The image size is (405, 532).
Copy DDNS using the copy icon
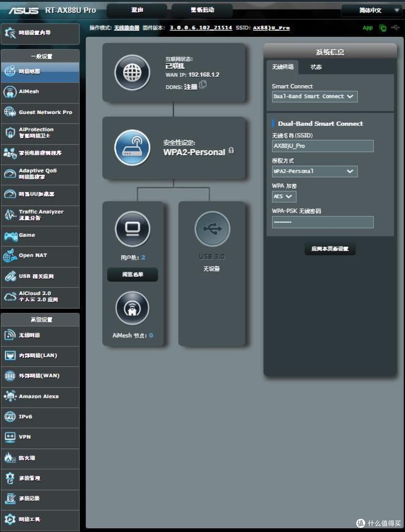203,85
